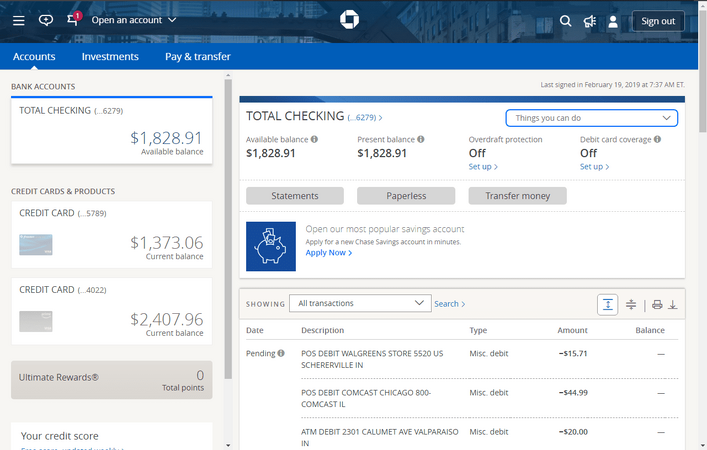Download account activity icon
Image resolution: width=707 pixels, height=450 pixels.
pyautogui.click(x=673, y=304)
